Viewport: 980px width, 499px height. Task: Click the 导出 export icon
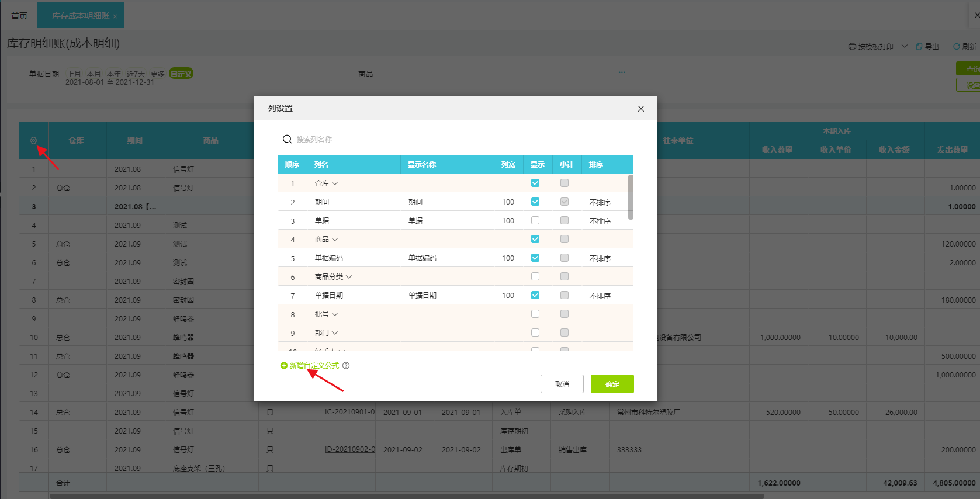point(919,47)
